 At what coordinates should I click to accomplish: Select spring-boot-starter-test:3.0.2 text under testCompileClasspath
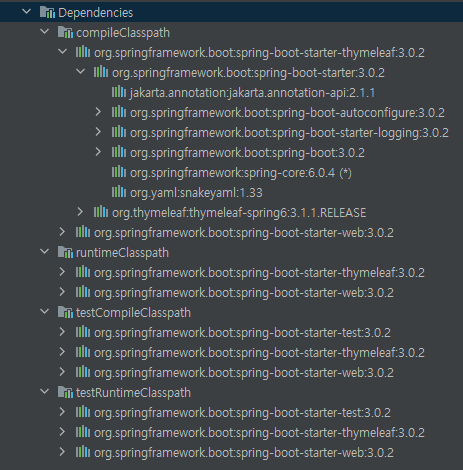(x=242, y=333)
